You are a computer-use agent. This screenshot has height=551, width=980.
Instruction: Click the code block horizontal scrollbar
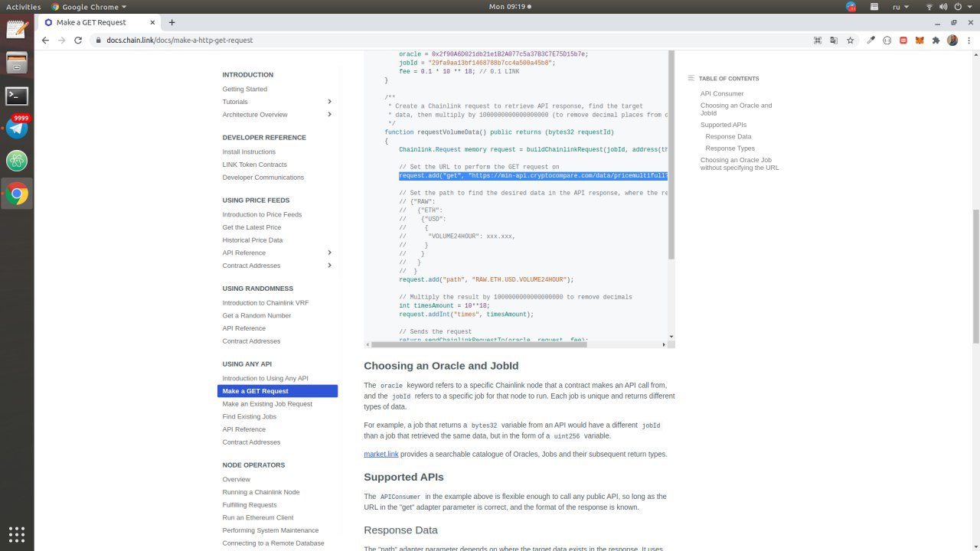point(479,344)
